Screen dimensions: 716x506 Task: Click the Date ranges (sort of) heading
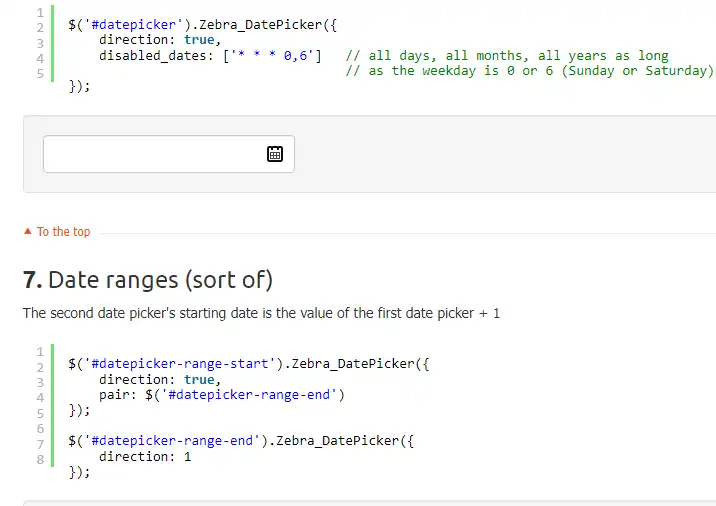pyautogui.click(x=160, y=279)
